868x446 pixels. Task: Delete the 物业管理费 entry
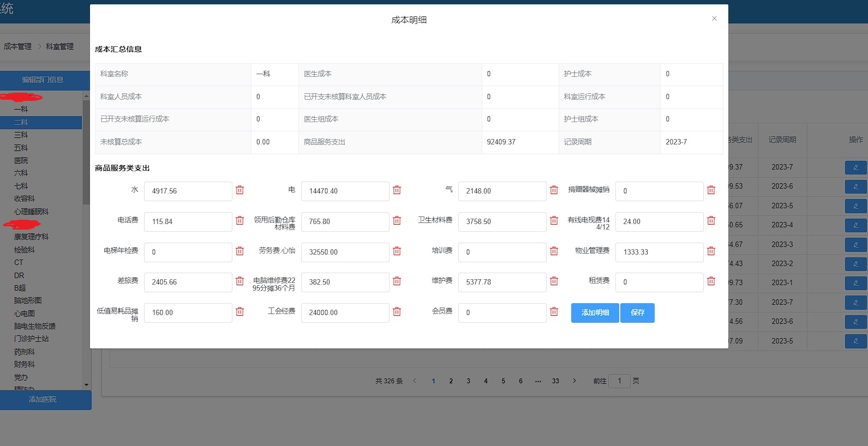tap(711, 251)
